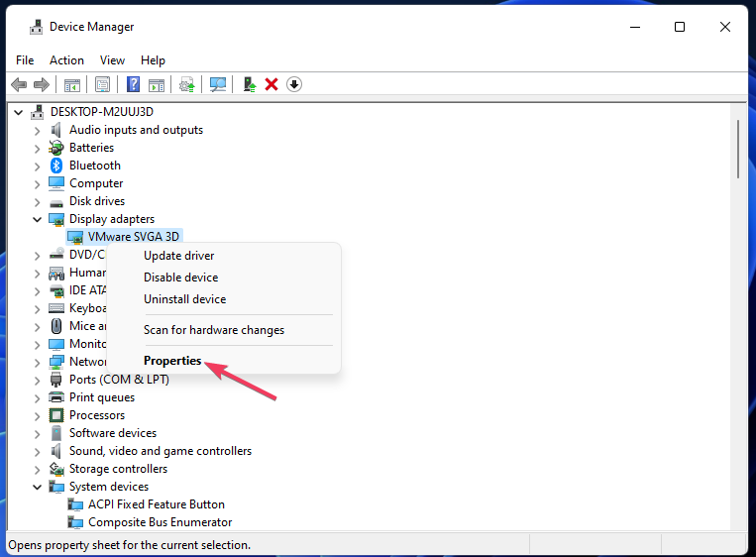The image size is (756, 557).
Task: Toggle the show/hide console tree icon
Action: [72, 85]
